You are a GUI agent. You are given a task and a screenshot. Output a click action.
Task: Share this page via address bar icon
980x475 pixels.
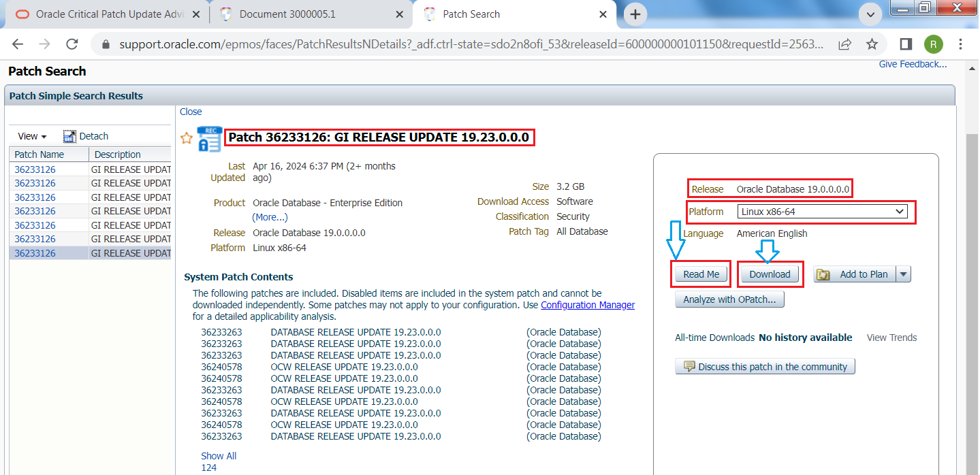844,44
